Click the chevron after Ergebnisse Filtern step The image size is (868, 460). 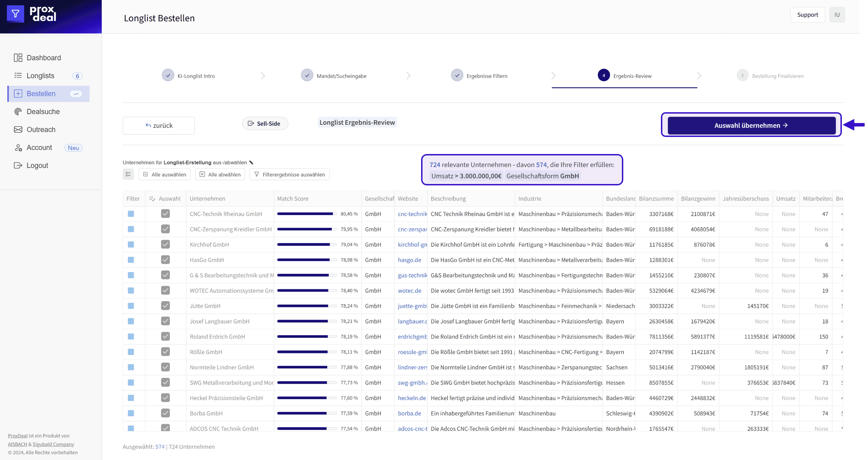click(554, 76)
